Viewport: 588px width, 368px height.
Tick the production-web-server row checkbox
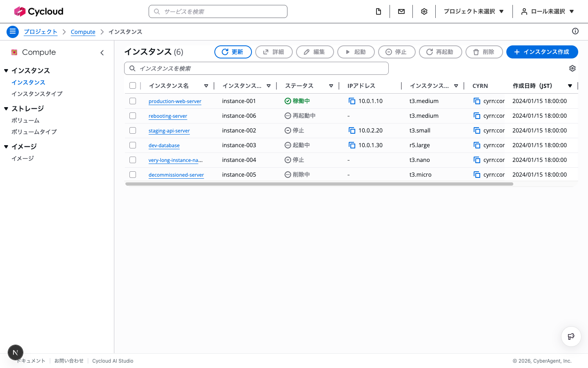[133, 101]
